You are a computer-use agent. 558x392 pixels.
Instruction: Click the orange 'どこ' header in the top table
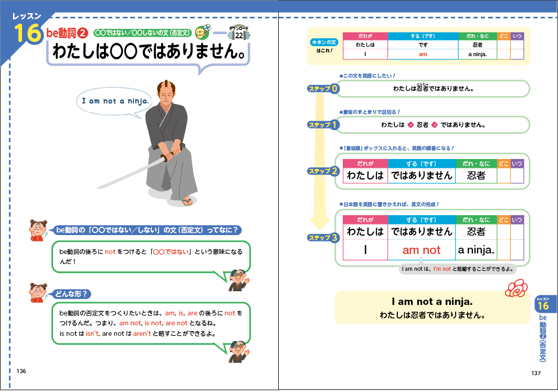click(503, 36)
